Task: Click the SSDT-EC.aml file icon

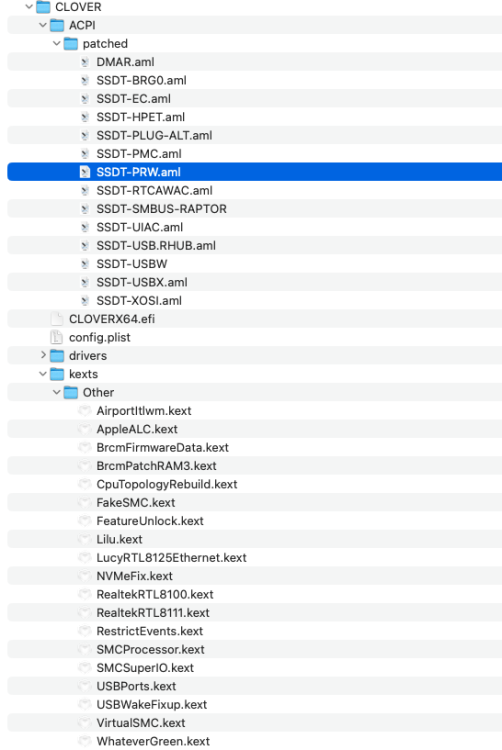Action: pyautogui.click(x=85, y=99)
